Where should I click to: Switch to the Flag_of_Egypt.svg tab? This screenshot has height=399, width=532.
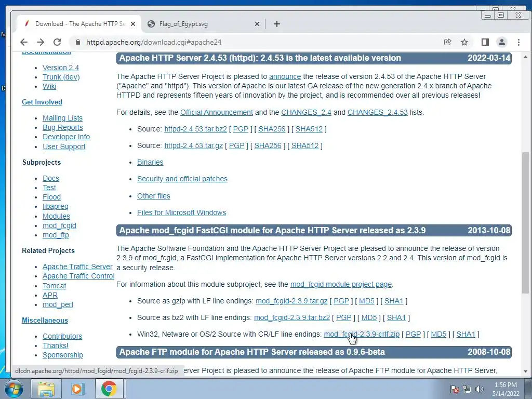[203, 24]
